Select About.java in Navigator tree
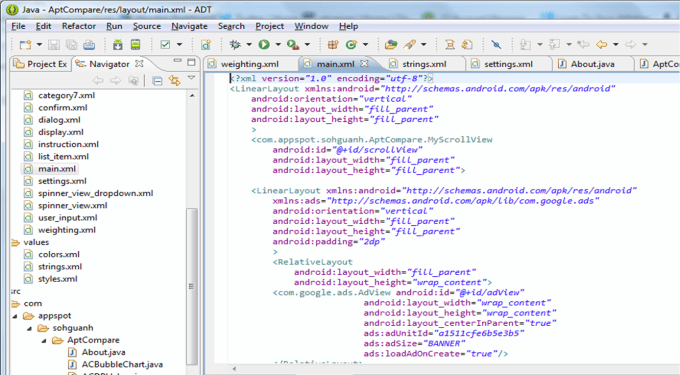Screen dimensions: 680x375 click(103, 352)
